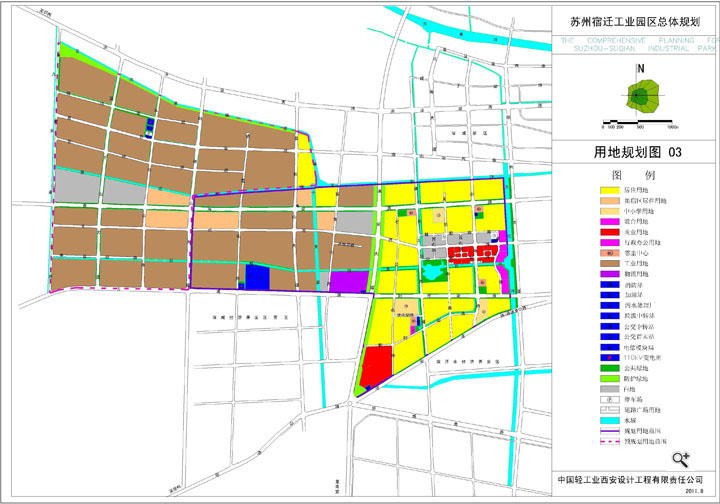This screenshot has height=504, width=720.
Task: Click the company name 中国轻工业西安设计工程有限责任公司
Action: click(x=630, y=480)
